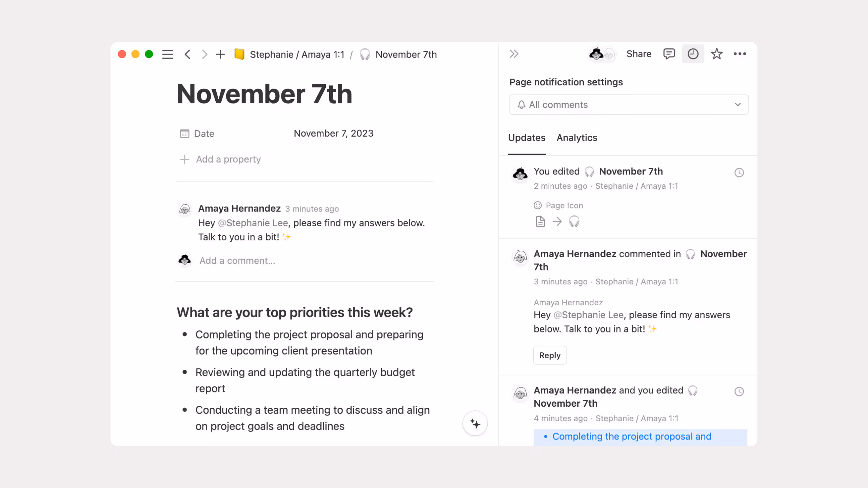Reply to Amaya's comment
Viewport: 868px width, 488px height.
click(550, 355)
